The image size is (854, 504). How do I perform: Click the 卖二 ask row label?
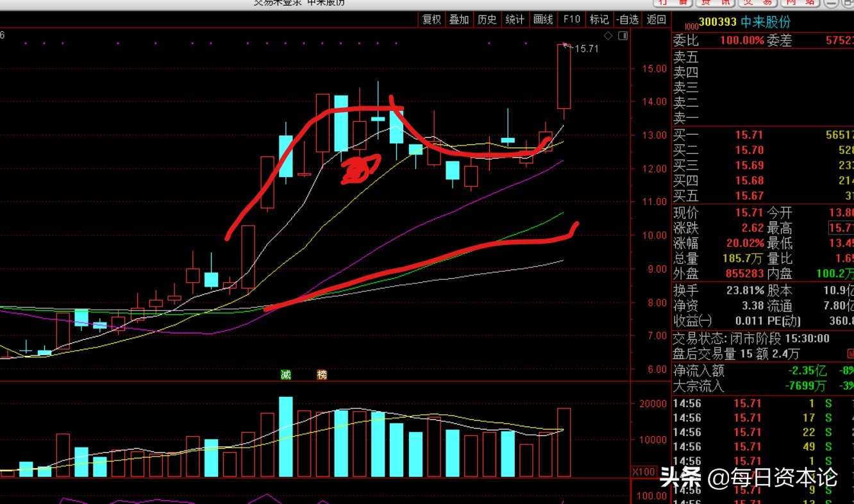(686, 103)
